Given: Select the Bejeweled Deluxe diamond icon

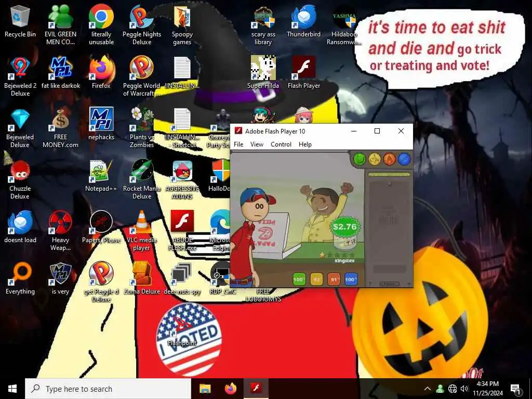Looking at the screenshot, I should click(x=20, y=128).
